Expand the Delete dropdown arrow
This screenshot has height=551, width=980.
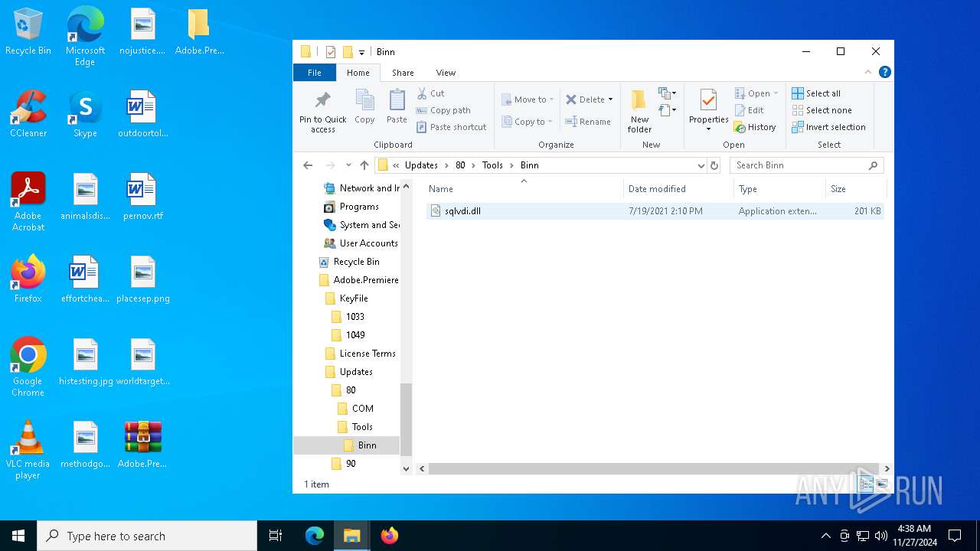pos(610,99)
